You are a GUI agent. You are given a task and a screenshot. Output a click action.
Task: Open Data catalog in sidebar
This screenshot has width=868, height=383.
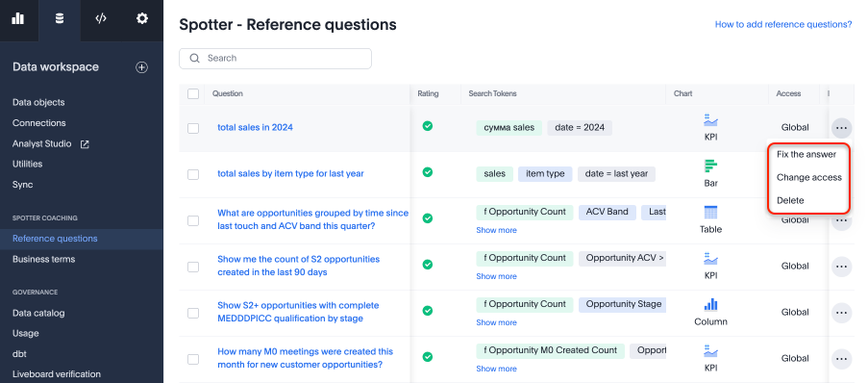coord(38,313)
